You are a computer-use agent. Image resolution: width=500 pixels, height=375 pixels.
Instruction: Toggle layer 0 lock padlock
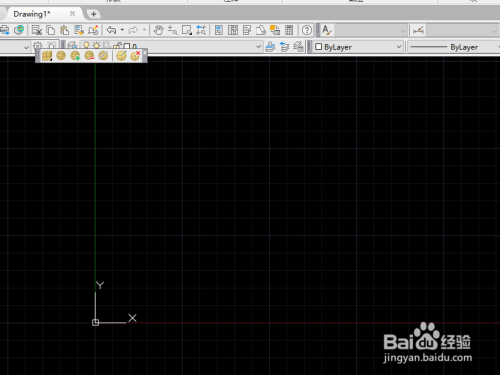pyautogui.click(x=118, y=46)
